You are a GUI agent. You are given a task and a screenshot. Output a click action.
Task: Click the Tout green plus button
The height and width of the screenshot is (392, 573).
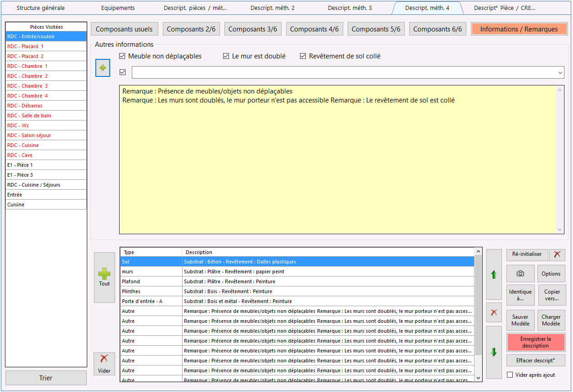click(x=104, y=277)
